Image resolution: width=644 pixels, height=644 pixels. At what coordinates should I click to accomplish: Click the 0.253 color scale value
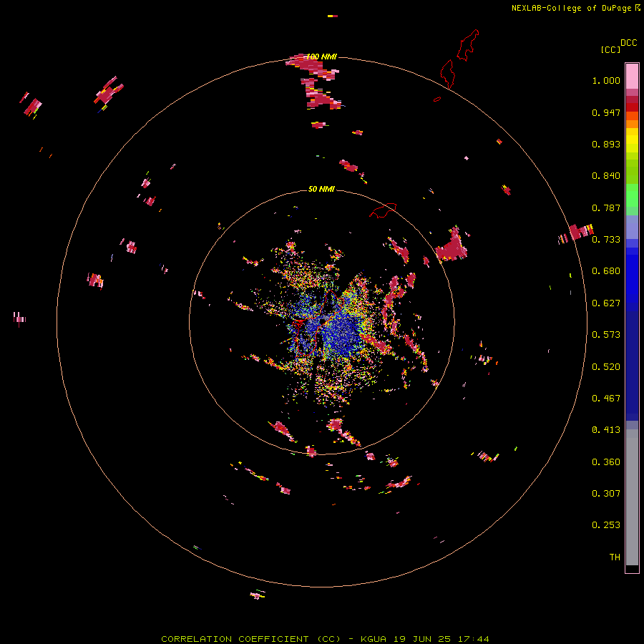tap(606, 525)
